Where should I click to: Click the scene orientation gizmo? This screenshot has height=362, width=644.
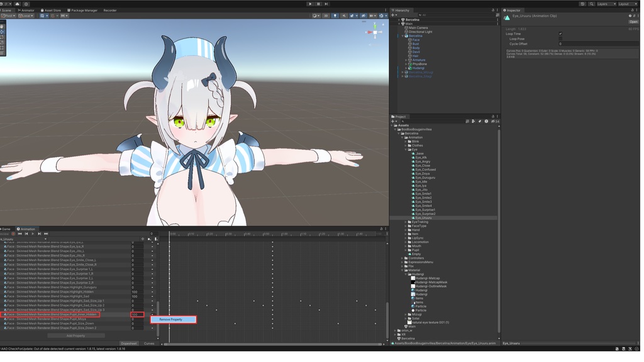point(375,32)
